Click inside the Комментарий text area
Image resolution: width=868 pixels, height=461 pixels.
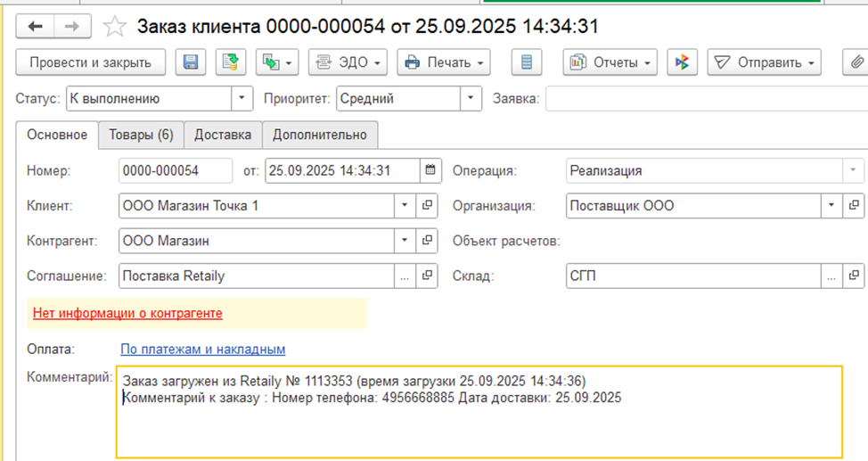point(479,412)
